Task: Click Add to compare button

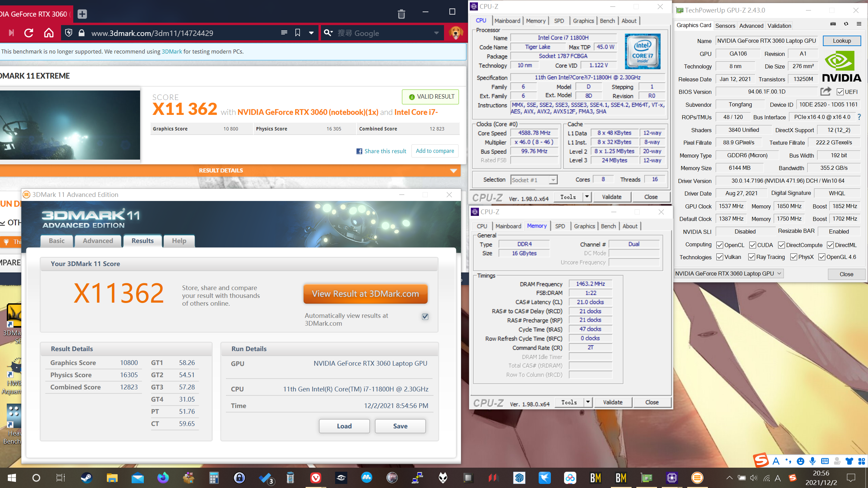Action: click(x=435, y=151)
